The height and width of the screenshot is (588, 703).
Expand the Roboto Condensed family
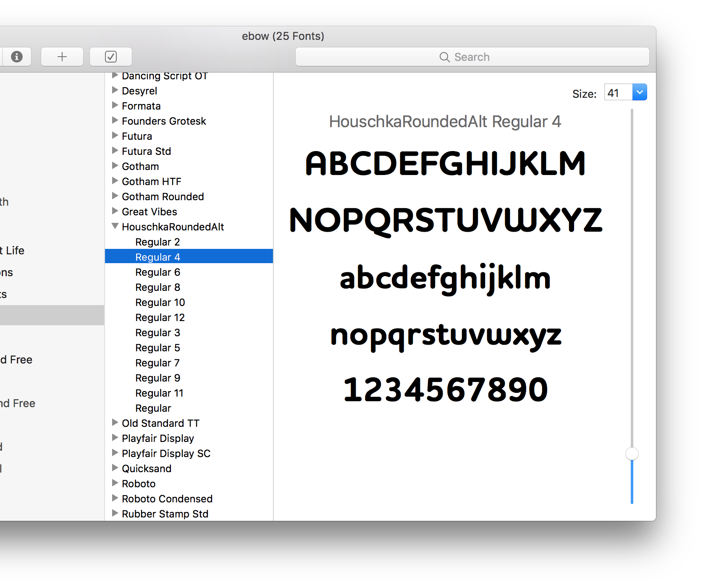[115, 498]
